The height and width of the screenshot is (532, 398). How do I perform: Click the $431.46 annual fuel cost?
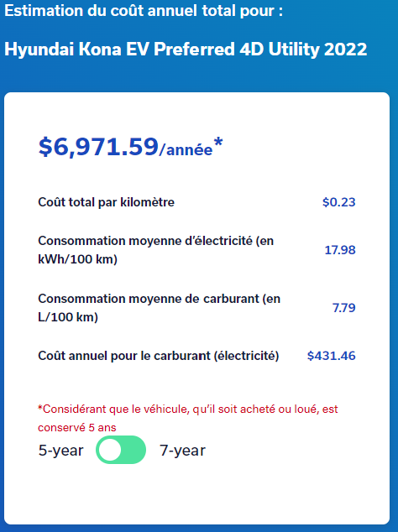tap(332, 356)
